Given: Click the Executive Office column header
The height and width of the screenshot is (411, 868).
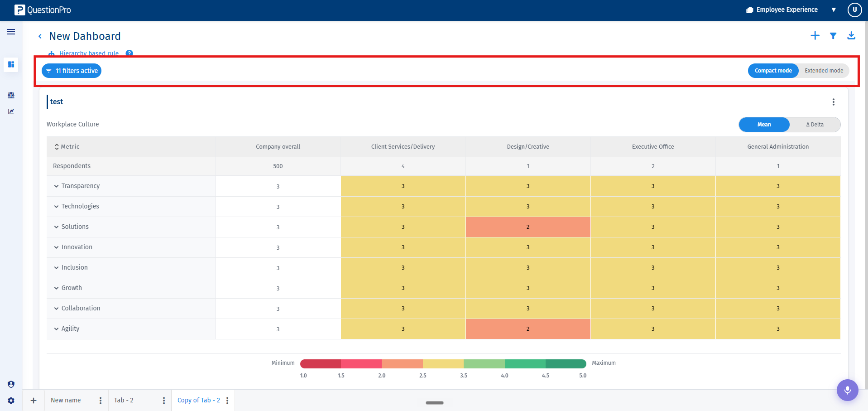Looking at the screenshot, I should point(653,147).
